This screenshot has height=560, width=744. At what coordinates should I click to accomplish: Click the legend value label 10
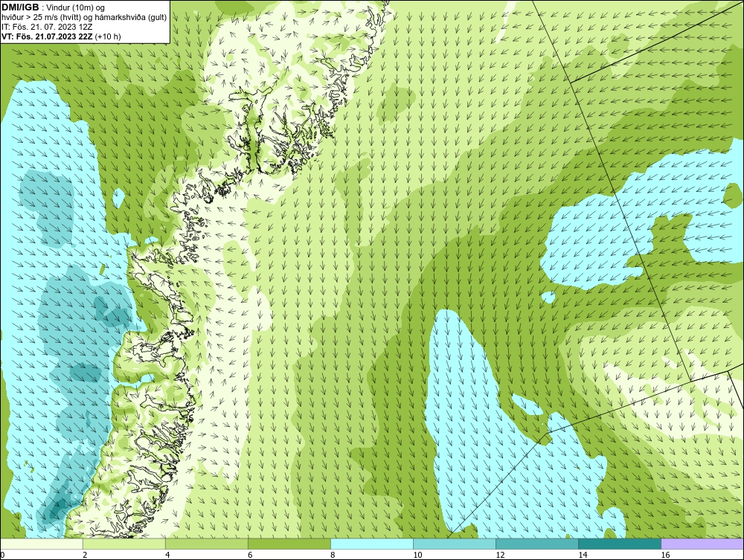tap(417, 555)
